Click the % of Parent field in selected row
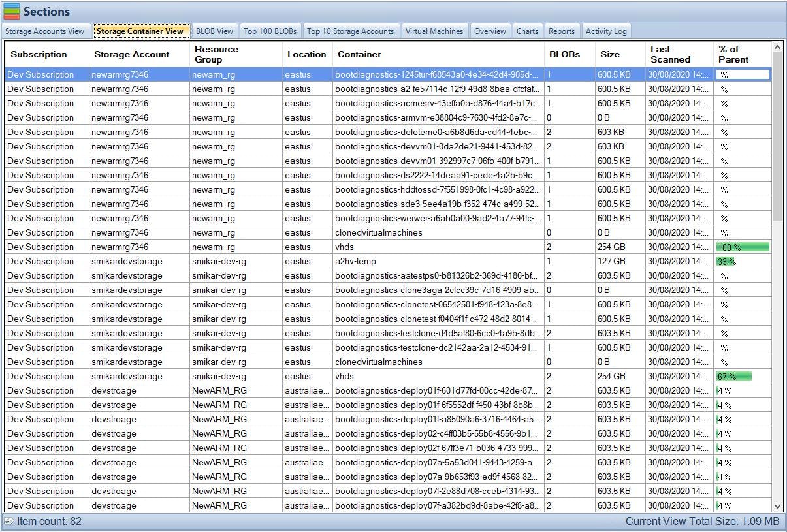Viewport: 787px width, 532px height. click(743, 74)
